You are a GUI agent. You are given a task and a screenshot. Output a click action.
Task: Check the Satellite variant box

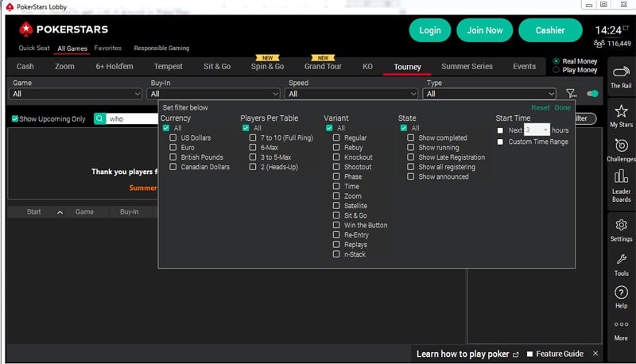click(336, 206)
